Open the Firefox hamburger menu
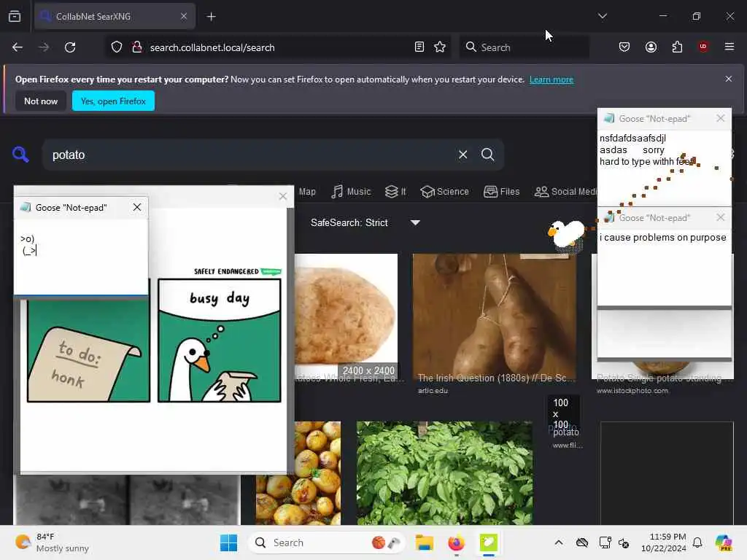 [x=729, y=47]
